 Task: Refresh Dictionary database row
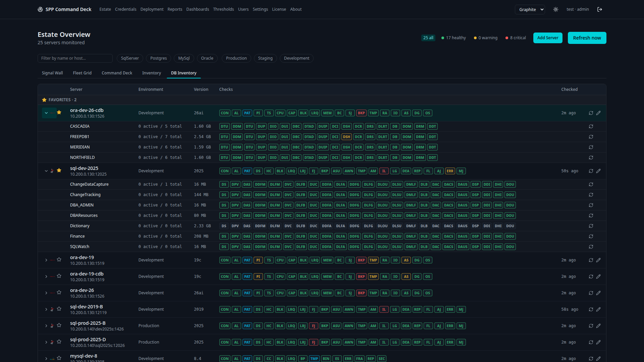591,226
